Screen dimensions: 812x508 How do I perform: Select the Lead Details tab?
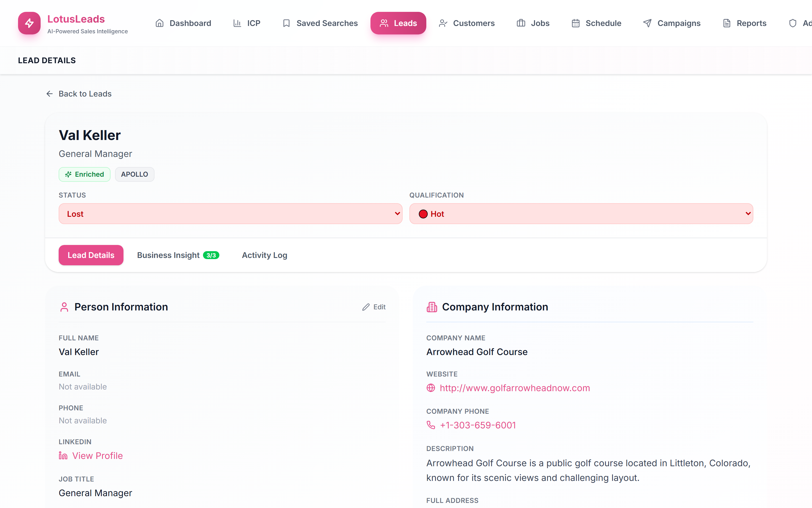coord(91,255)
